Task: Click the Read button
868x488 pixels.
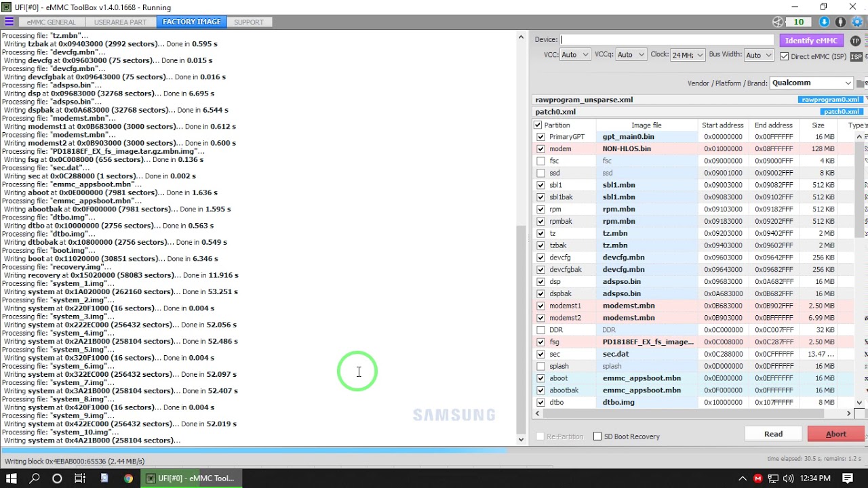Action: pyautogui.click(x=773, y=434)
